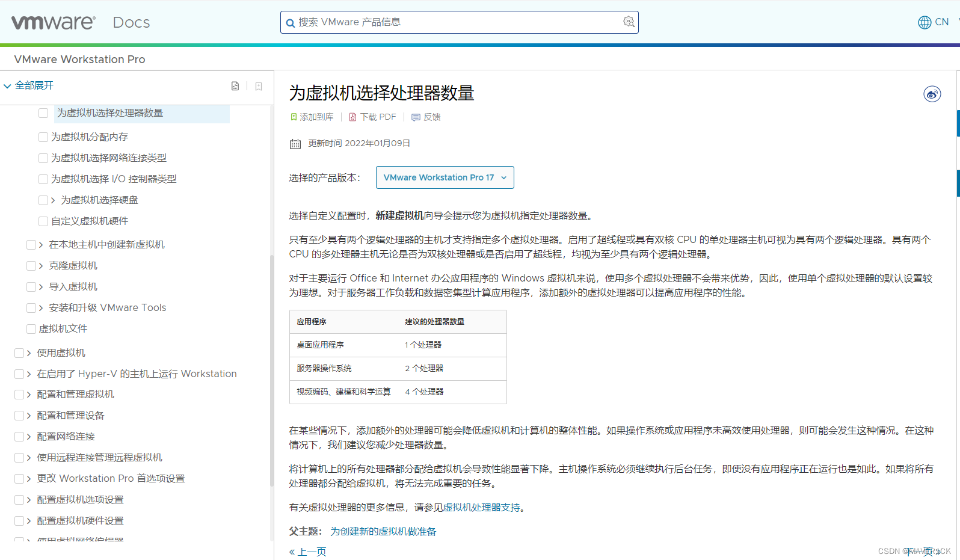Click the sidebar PDF export icon
Image resolution: width=960 pixels, height=560 pixels.
tap(235, 86)
